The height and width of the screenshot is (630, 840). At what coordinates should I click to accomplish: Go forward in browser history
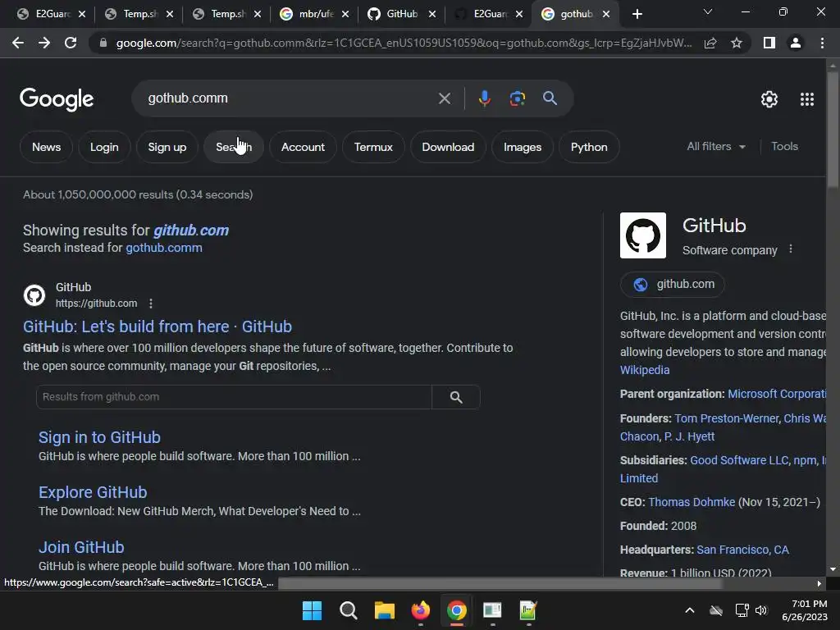44,43
